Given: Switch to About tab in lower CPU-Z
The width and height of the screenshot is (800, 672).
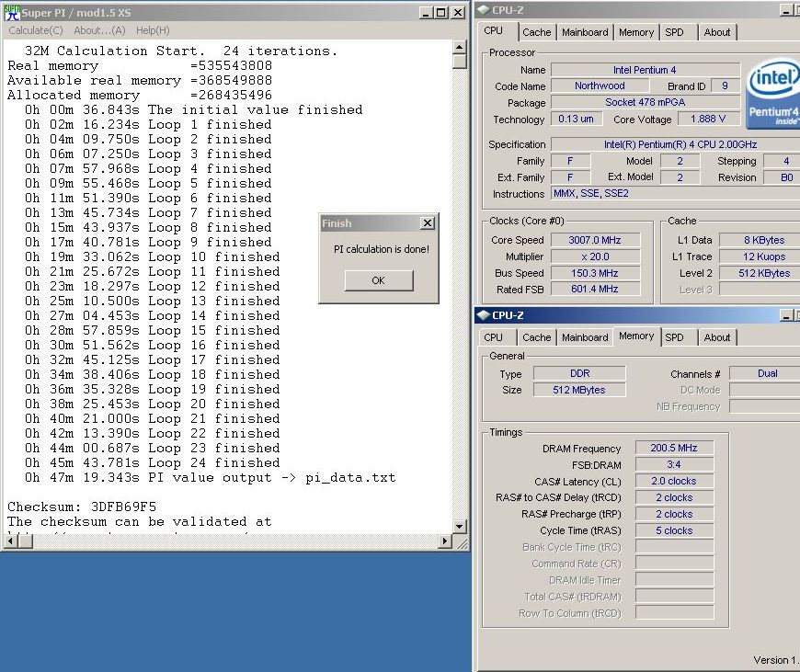Looking at the screenshot, I should [x=717, y=337].
